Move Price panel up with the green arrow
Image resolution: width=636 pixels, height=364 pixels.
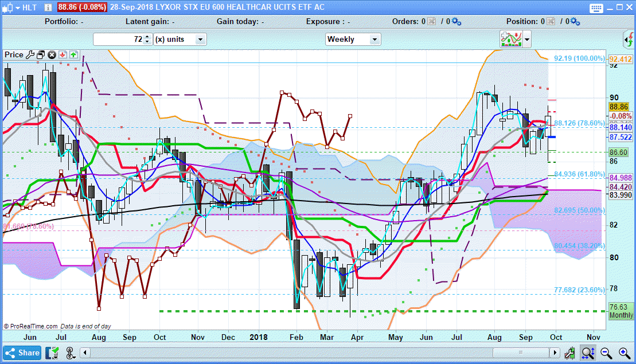click(73, 54)
